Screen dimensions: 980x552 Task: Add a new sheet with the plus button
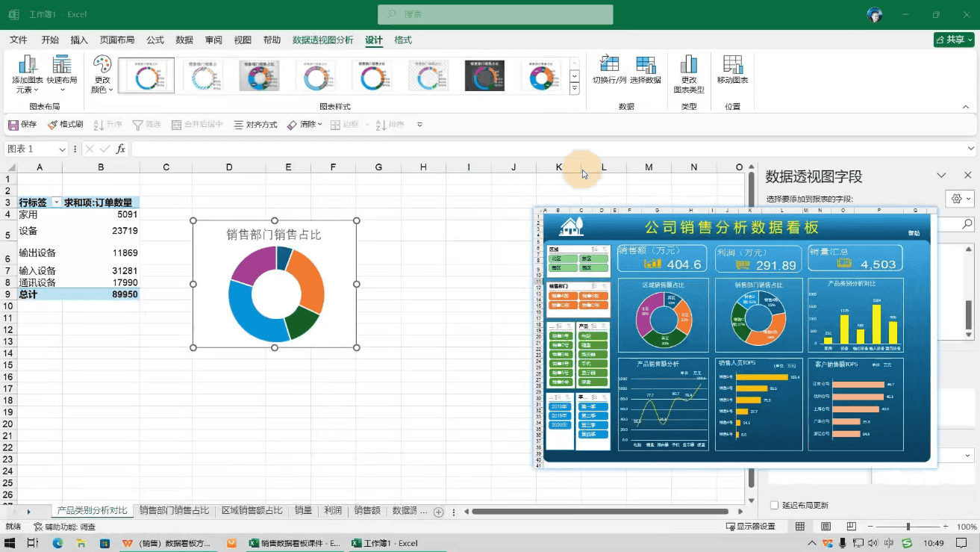point(439,512)
